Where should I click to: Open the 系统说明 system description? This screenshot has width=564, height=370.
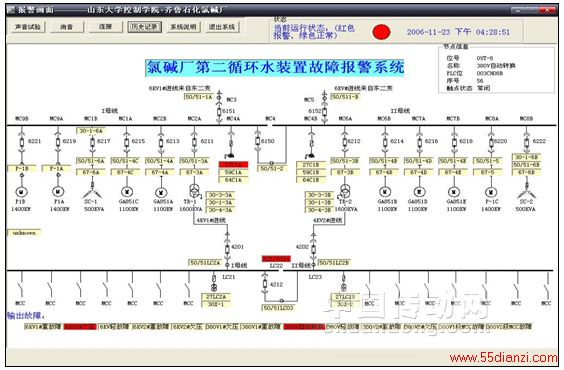coord(183,27)
